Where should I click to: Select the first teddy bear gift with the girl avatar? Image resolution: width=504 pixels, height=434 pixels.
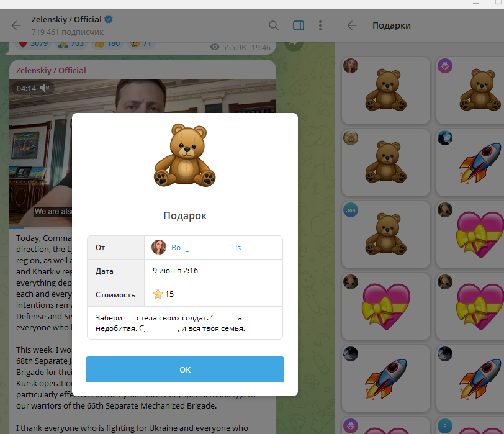click(385, 91)
